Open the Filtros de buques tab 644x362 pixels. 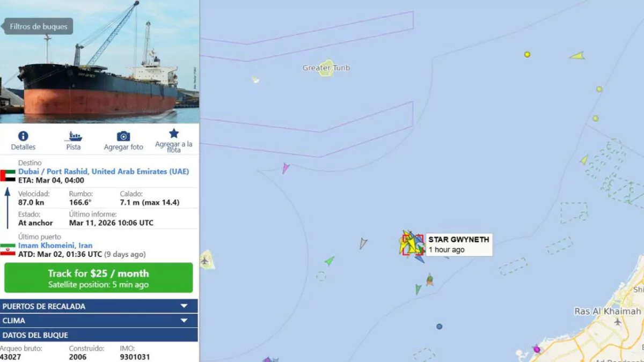tap(38, 26)
